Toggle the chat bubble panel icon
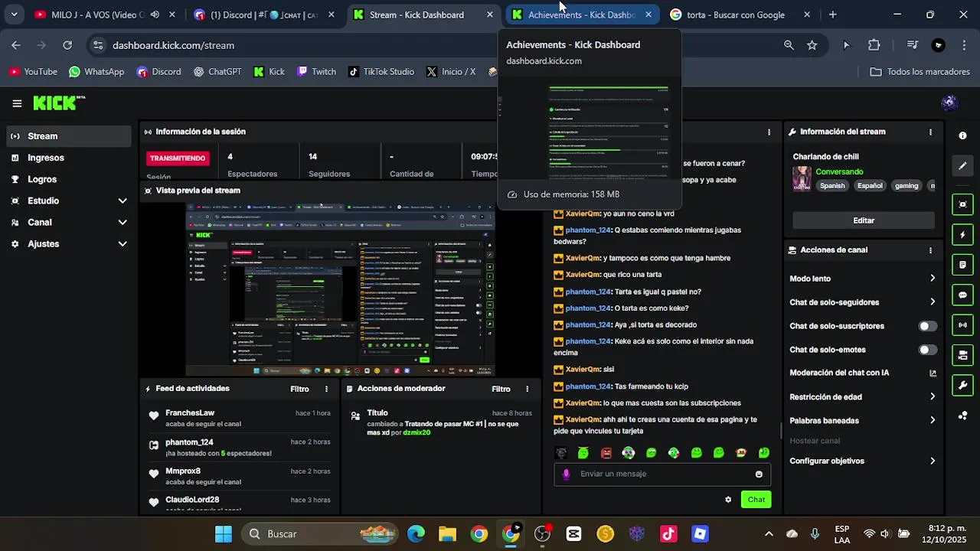 point(962,295)
